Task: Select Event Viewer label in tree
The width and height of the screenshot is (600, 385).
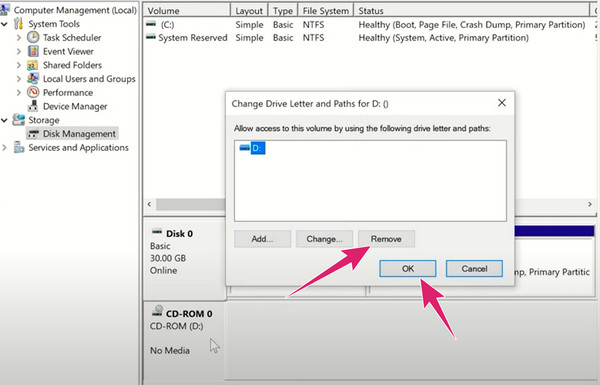Action: [68, 51]
